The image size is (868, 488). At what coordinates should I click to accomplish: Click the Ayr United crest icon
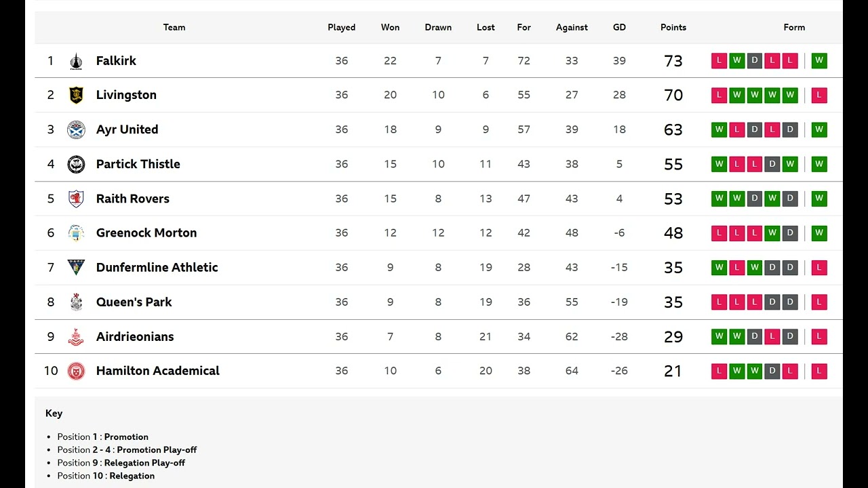[76, 129]
